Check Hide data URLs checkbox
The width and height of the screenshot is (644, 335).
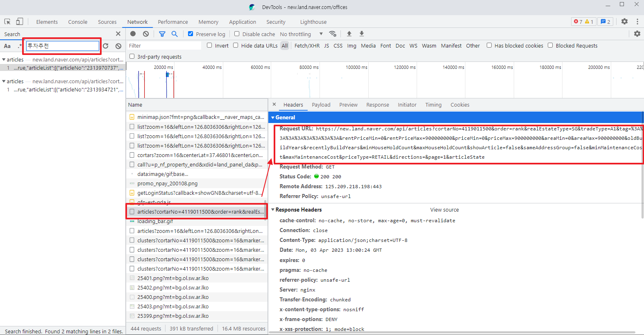pyautogui.click(x=236, y=46)
